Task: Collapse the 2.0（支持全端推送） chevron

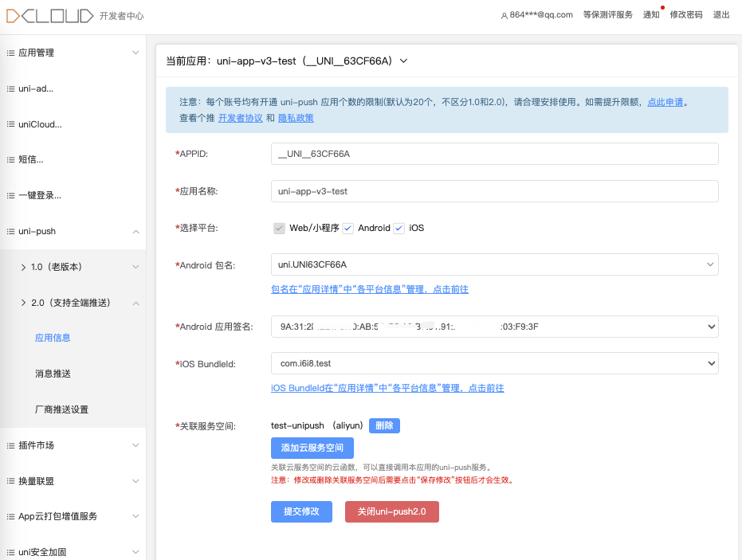Action: coord(135,303)
